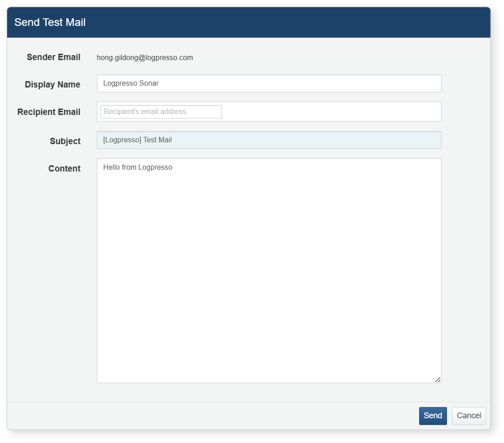The width and height of the screenshot is (504, 443).
Task: Click the Send Test Mail dialog title
Action: 50,22
